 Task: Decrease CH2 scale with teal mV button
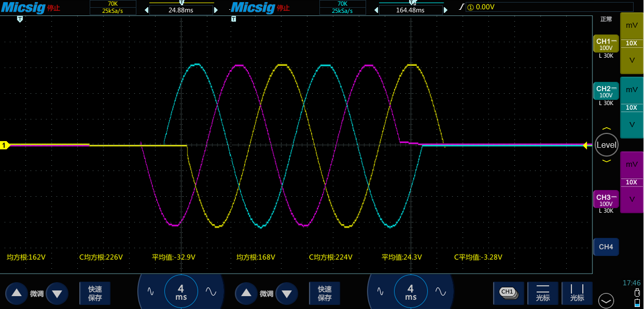632,90
